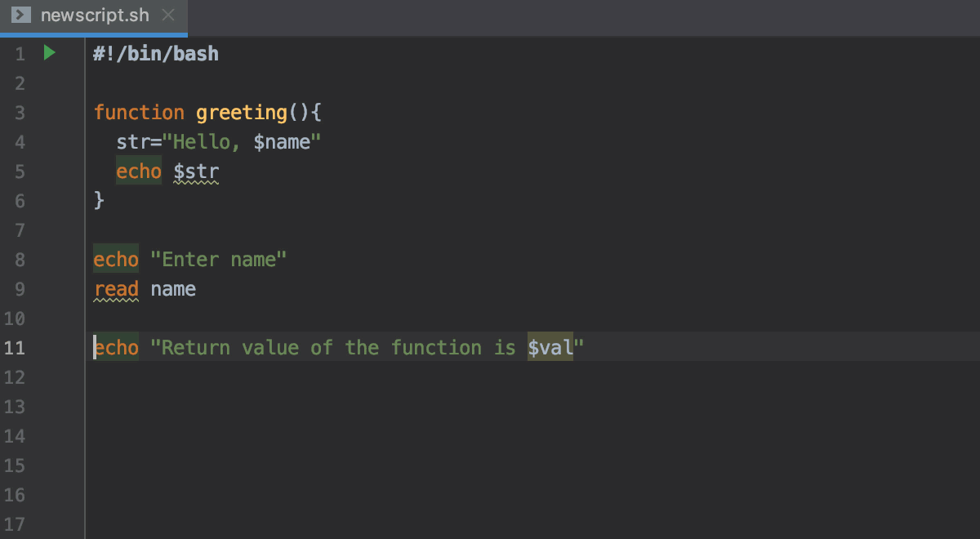Click line number 11 in the gutter
Image resolution: width=980 pixels, height=539 pixels.
click(18, 347)
